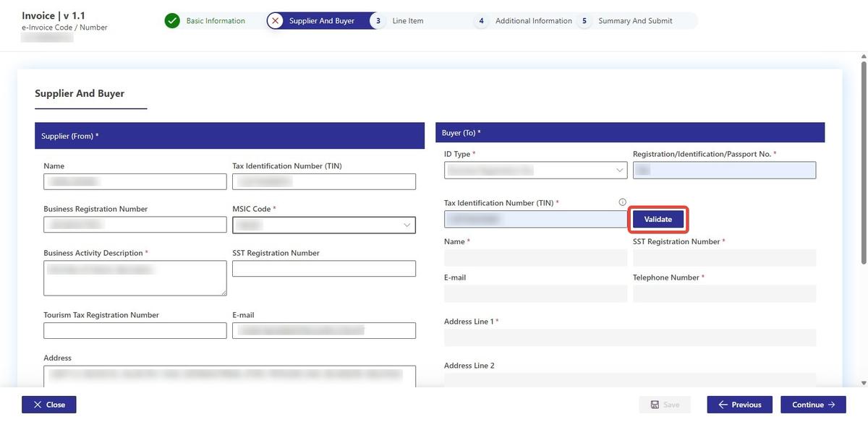Click the Supplier And Buyer section heading
This screenshot has height=422, width=868.
point(80,93)
